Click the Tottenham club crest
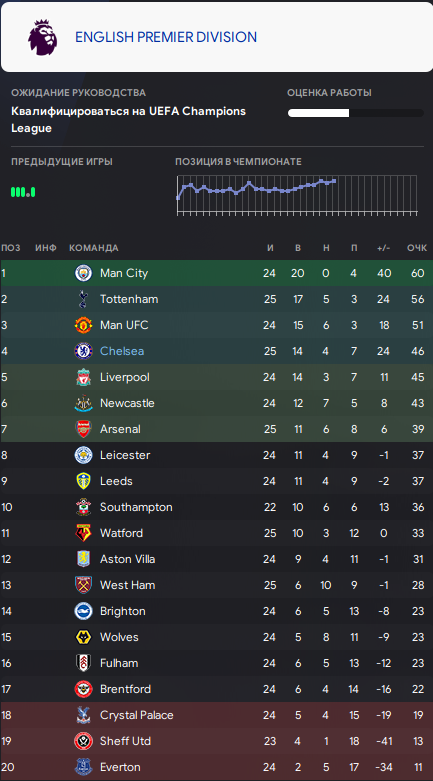Screen dimensions: 433x781 (83, 299)
